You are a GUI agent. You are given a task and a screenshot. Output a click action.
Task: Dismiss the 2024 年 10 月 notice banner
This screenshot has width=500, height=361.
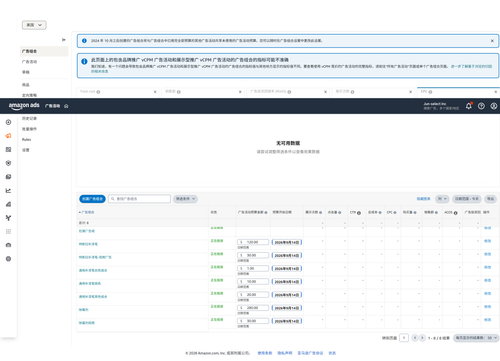click(492, 41)
